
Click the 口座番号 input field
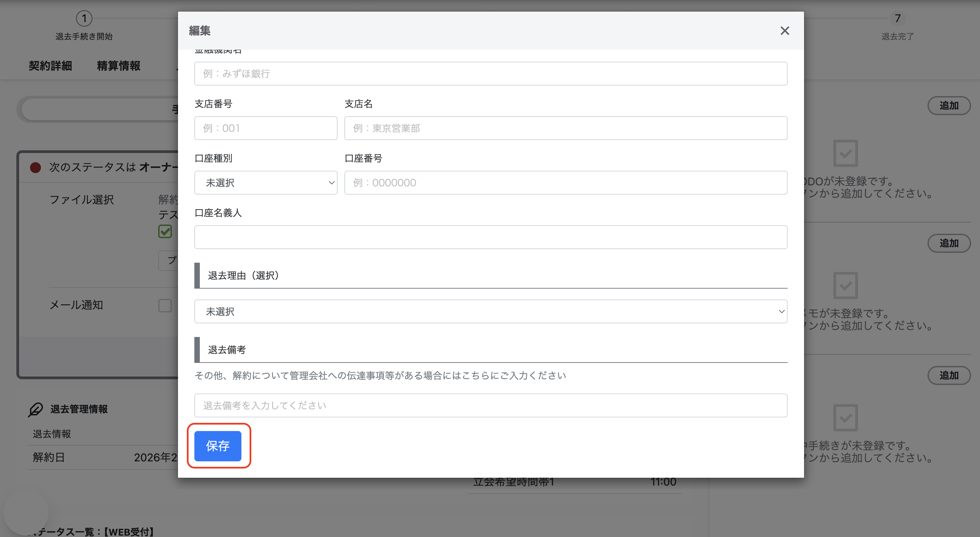tap(566, 183)
